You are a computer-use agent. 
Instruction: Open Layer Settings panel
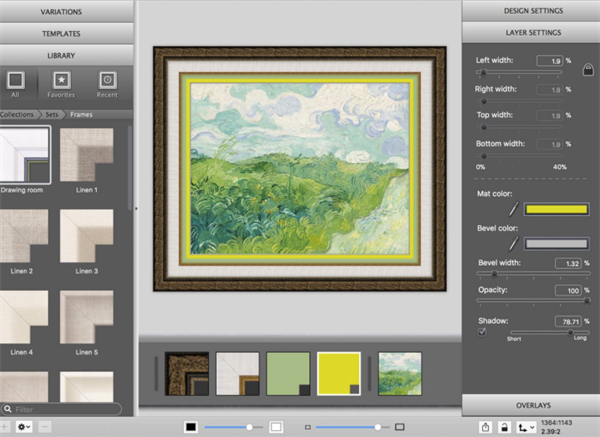pos(533,33)
